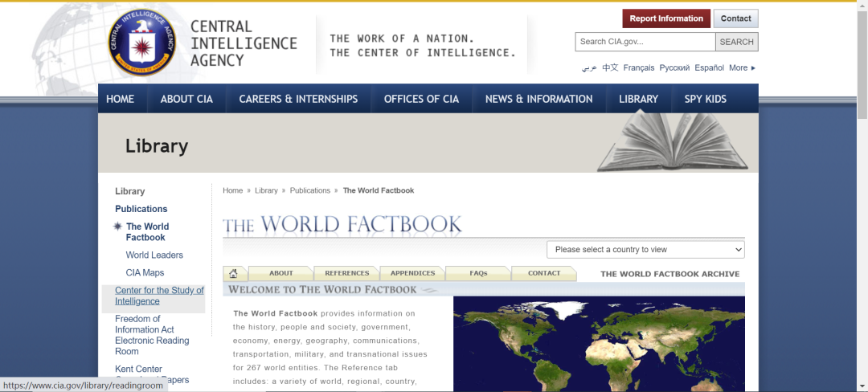Switch language to Arabic

589,68
